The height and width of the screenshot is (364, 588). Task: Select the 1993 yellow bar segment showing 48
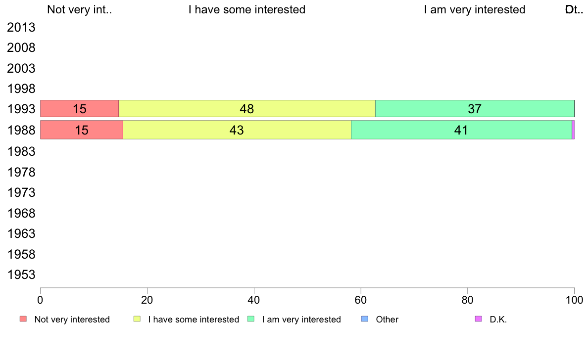tap(247, 109)
